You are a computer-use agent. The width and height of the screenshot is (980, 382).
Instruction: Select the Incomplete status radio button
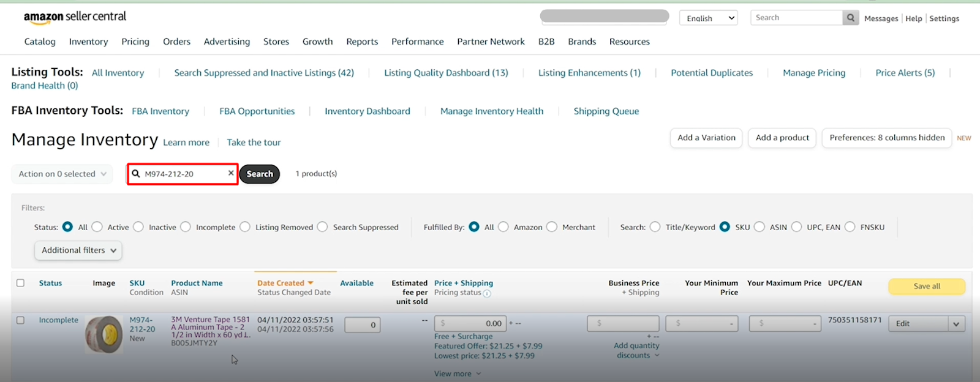(186, 227)
